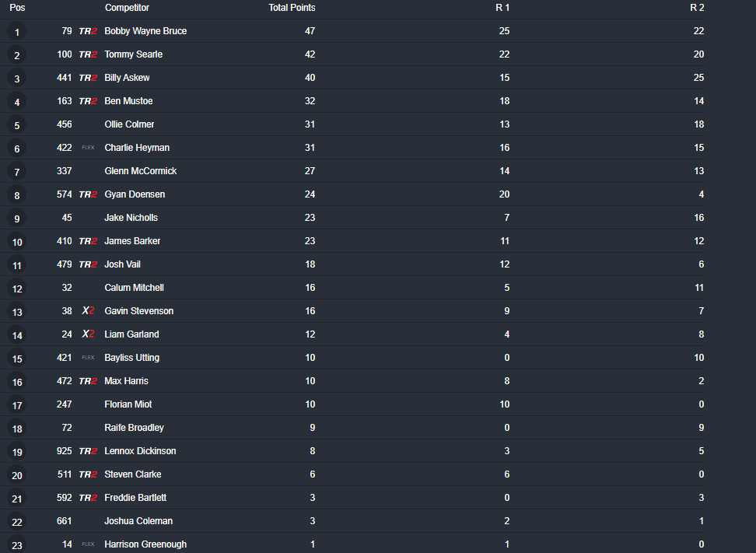Image resolution: width=756 pixels, height=553 pixels.
Task: Click the R 1 column header
Action: coord(502,8)
